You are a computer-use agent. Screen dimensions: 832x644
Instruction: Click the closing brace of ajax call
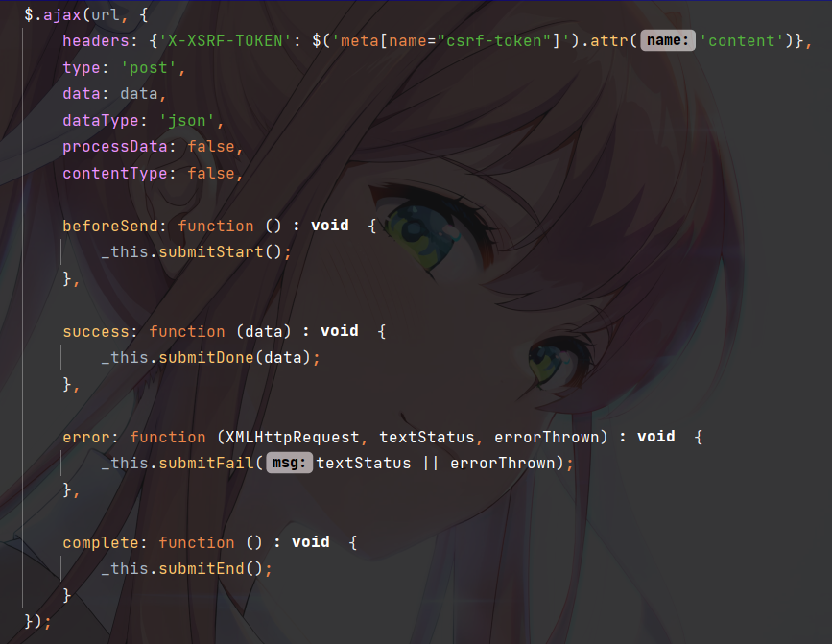pos(29,621)
